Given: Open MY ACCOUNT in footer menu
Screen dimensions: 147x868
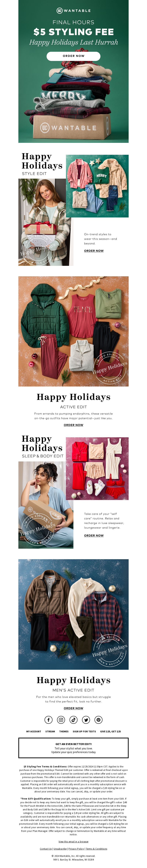Looking at the screenshot, I should [x=34, y=732].
